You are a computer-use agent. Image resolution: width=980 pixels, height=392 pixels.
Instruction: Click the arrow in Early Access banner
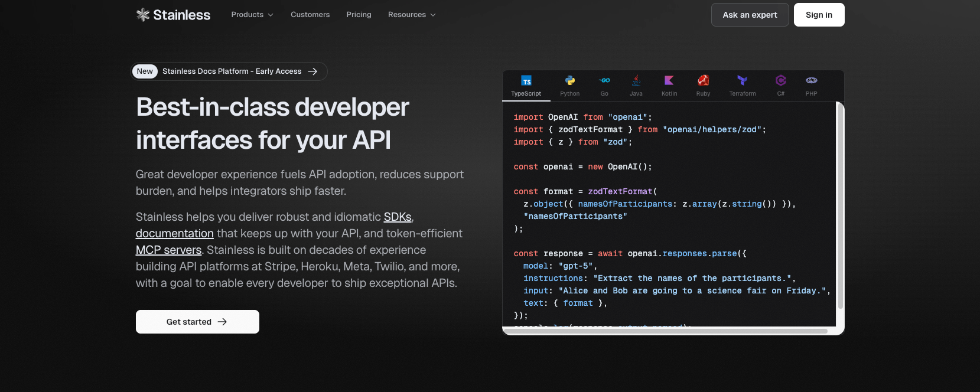tap(313, 71)
